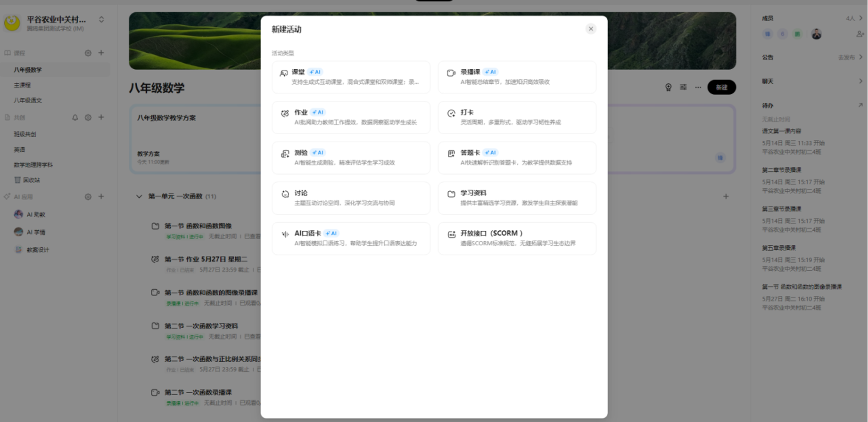Image resolution: width=868 pixels, height=422 pixels.
Task: Open the 讨论 discussion activity option
Action: tap(351, 198)
